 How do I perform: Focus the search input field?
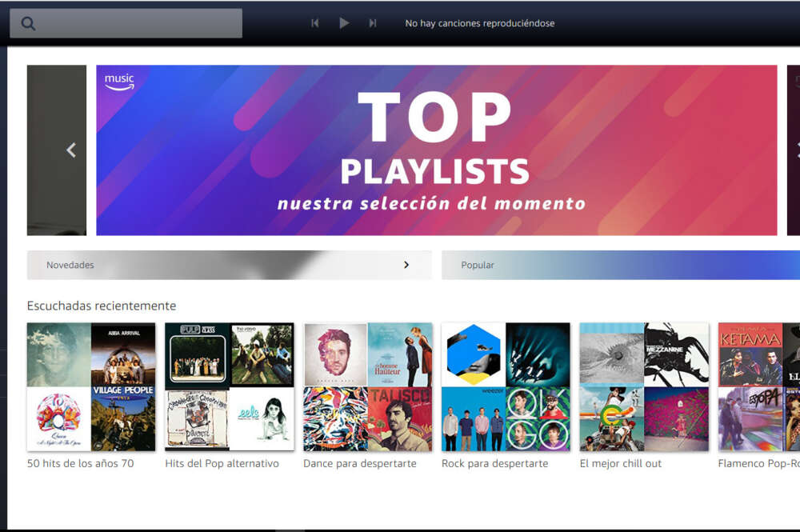click(x=126, y=23)
